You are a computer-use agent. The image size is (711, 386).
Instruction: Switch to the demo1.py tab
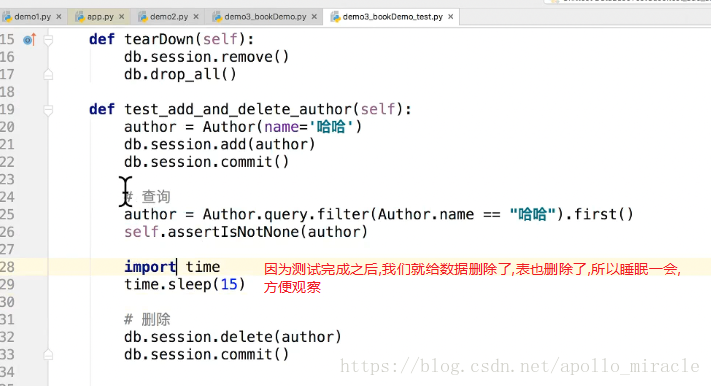coord(32,17)
